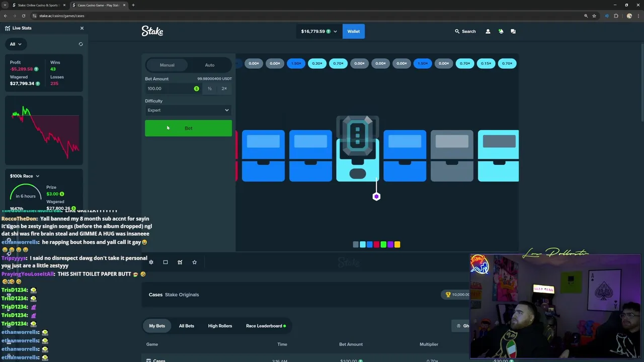Switch to the All Bets tab

click(187, 326)
